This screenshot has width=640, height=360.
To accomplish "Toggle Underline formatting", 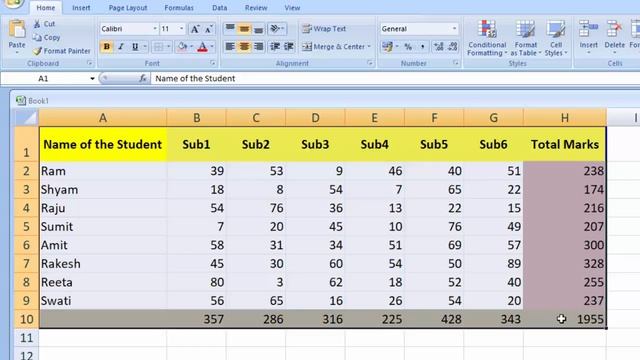I will pyautogui.click(x=135, y=47).
